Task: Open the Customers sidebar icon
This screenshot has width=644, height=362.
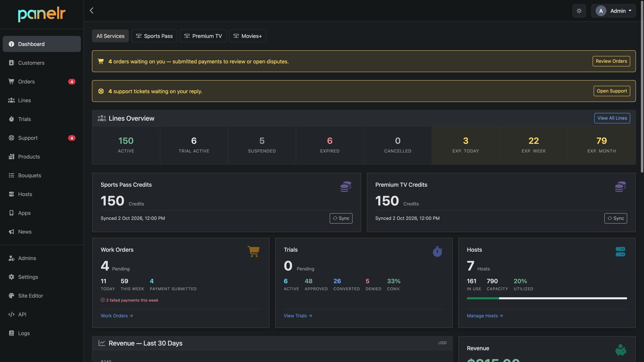Action: pyautogui.click(x=11, y=63)
